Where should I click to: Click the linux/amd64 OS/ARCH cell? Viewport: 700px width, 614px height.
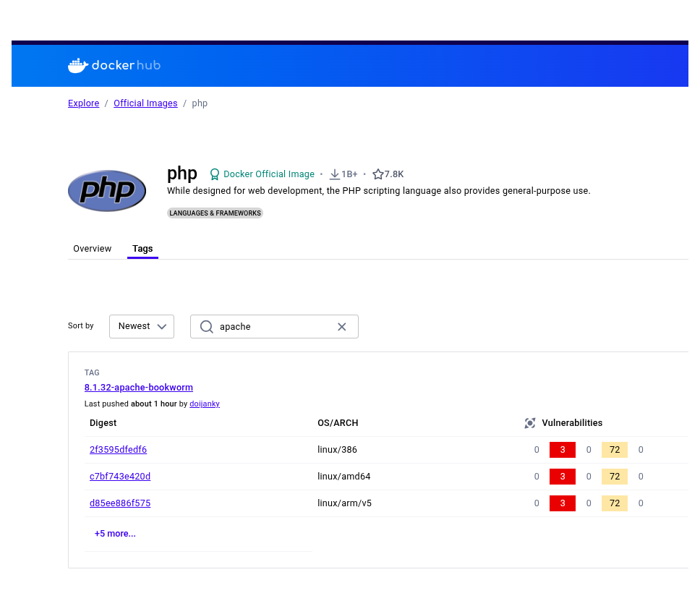pyautogui.click(x=343, y=477)
